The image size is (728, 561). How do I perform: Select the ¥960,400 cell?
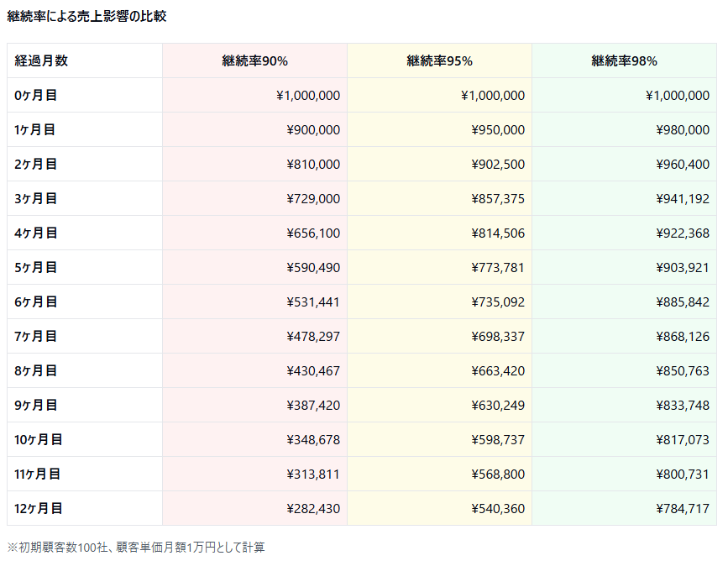click(624, 164)
